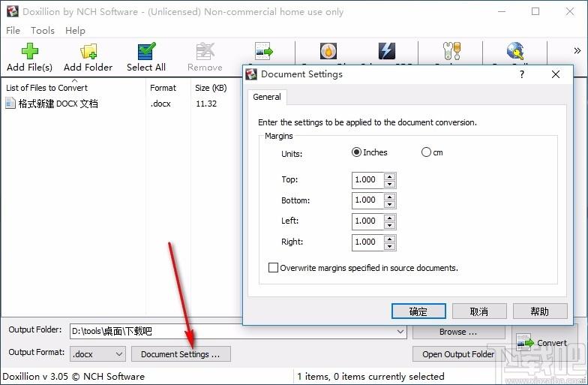Open the Help menu

pyautogui.click(x=75, y=30)
